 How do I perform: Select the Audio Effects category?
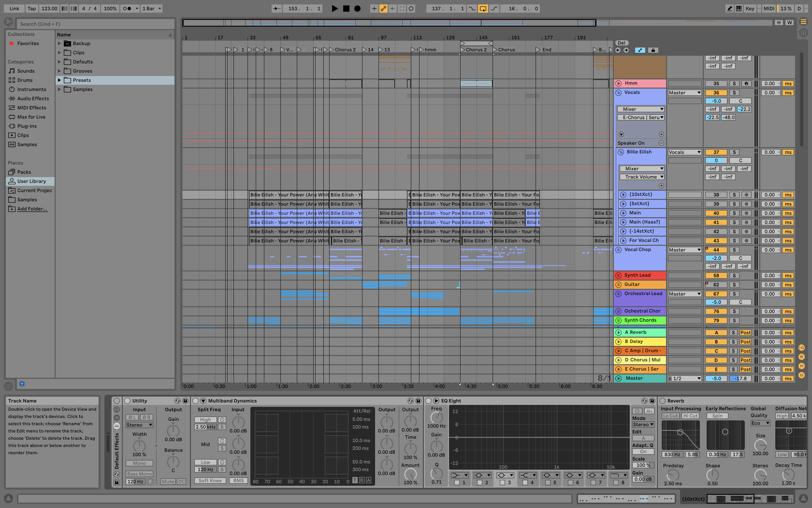(33, 98)
